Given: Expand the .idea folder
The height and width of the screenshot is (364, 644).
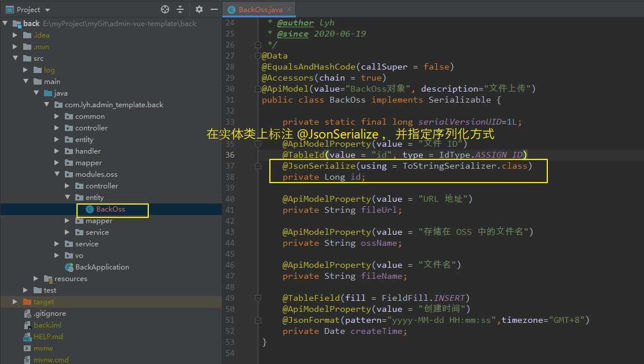Looking at the screenshot, I should [15, 35].
